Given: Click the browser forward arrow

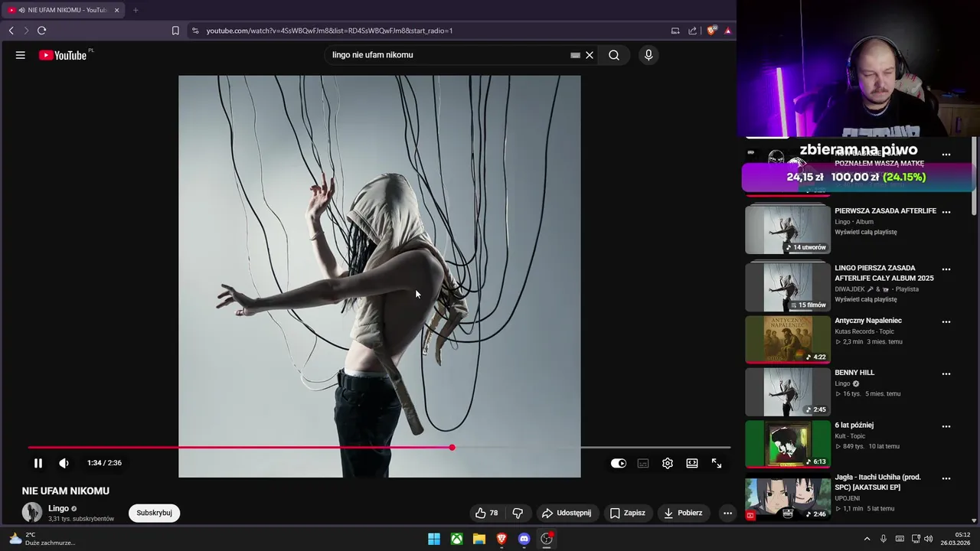Looking at the screenshot, I should click(x=26, y=31).
